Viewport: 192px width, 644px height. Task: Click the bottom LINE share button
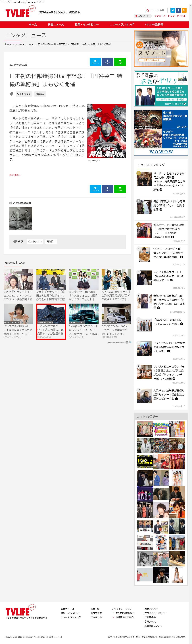120,189
